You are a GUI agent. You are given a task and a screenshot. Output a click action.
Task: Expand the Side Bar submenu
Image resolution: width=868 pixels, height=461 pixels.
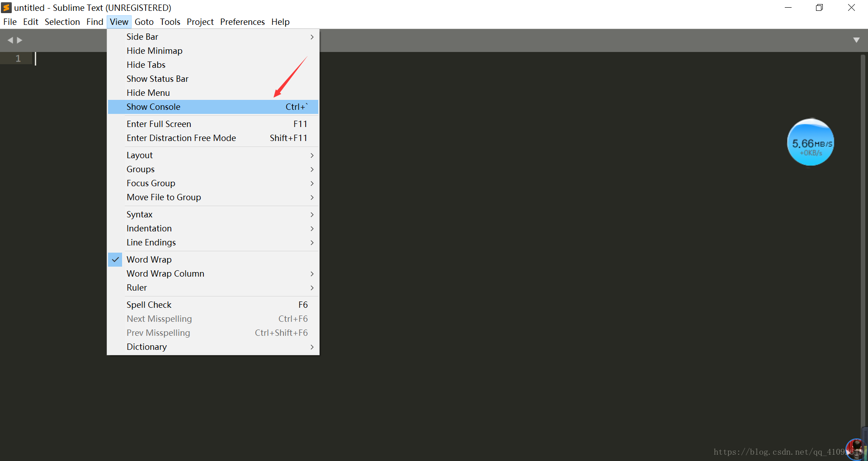(213, 37)
